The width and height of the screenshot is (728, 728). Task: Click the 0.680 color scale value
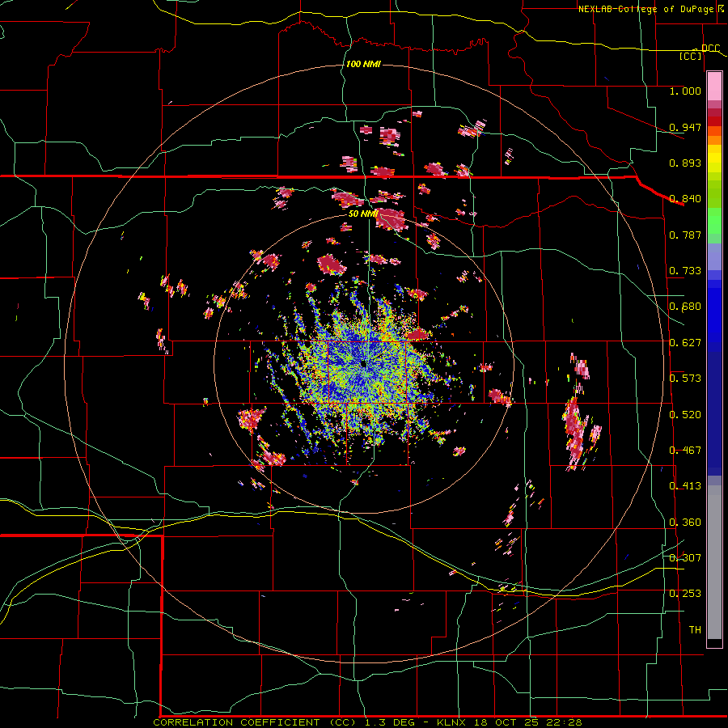685,307
